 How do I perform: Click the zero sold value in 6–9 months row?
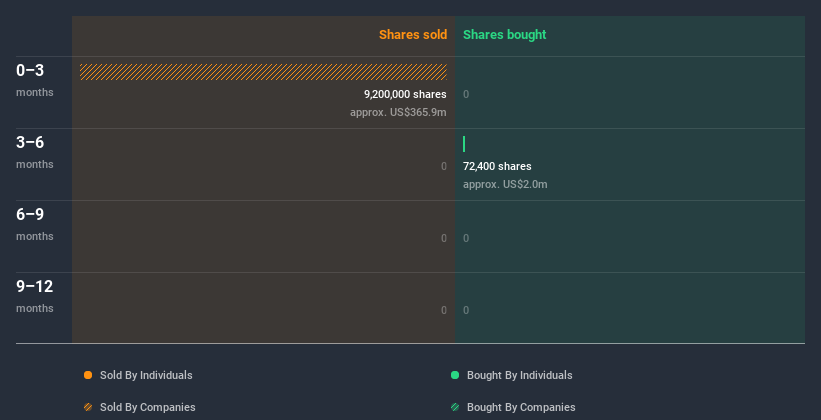pos(444,238)
